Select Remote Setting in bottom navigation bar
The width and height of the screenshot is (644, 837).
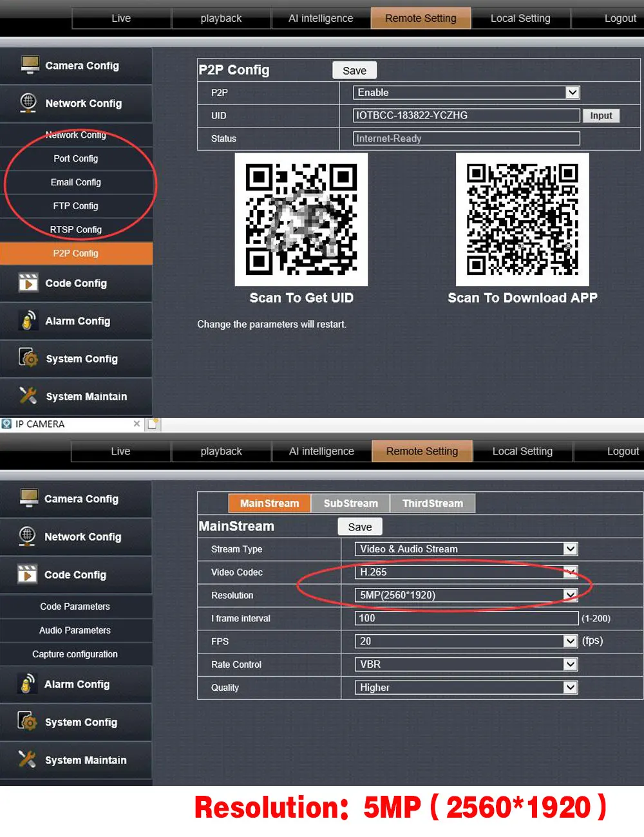422,451
